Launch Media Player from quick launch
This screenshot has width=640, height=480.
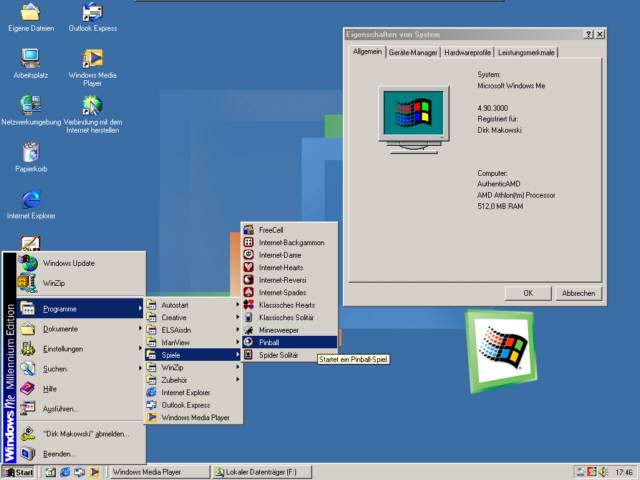[94, 472]
